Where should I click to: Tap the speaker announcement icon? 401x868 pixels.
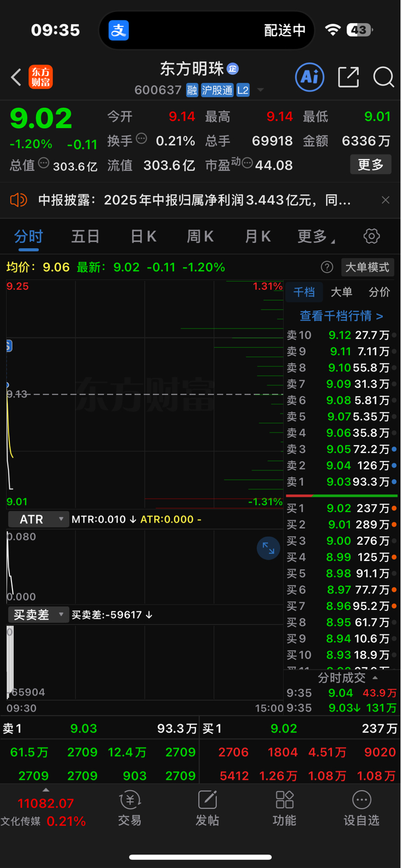tap(19, 200)
